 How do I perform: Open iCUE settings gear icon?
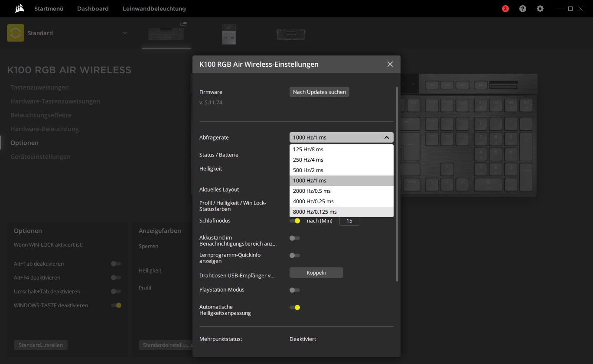[540, 9]
